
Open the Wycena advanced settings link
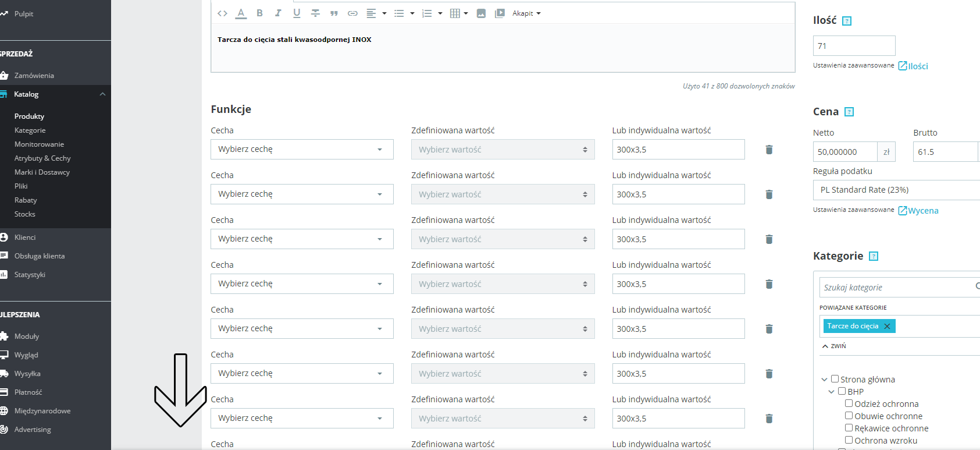[922, 211]
